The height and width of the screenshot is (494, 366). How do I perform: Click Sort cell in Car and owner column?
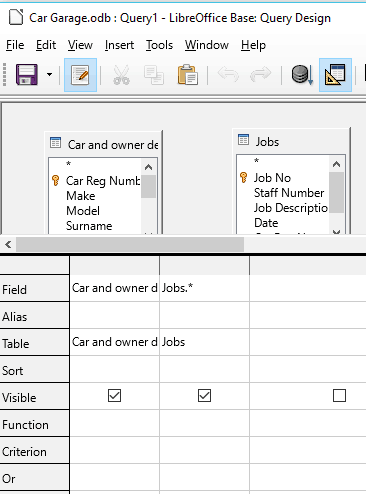point(114,369)
